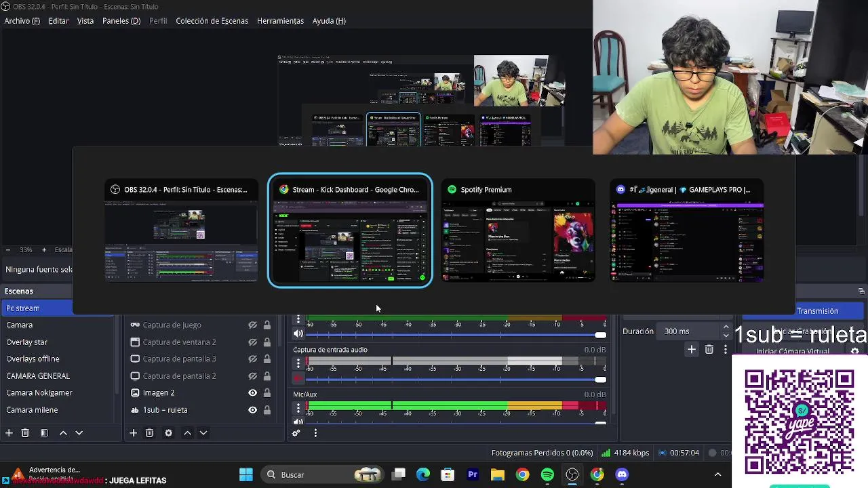Screen dimensions: 868x488
Task: Move the selected source up
Action: click(187, 433)
